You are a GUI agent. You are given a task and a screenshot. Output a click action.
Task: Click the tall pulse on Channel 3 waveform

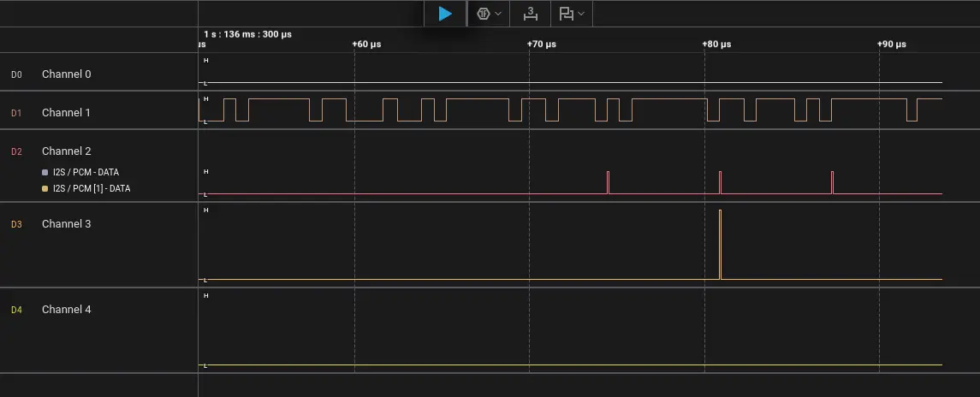click(x=721, y=244)
